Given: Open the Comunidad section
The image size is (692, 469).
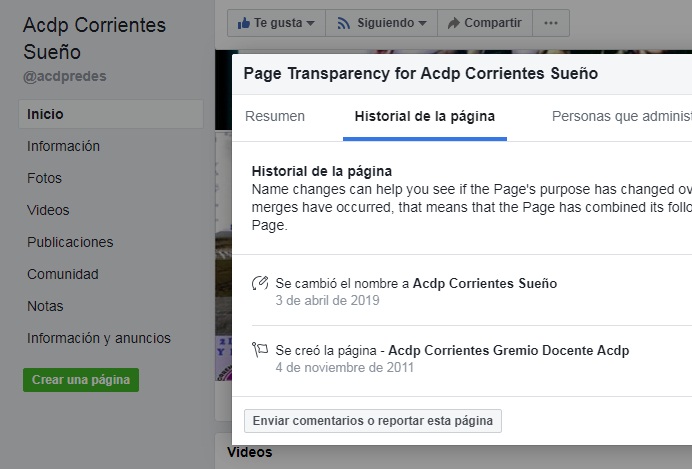Looking at the screenshot, I should [x=63, y=274].
